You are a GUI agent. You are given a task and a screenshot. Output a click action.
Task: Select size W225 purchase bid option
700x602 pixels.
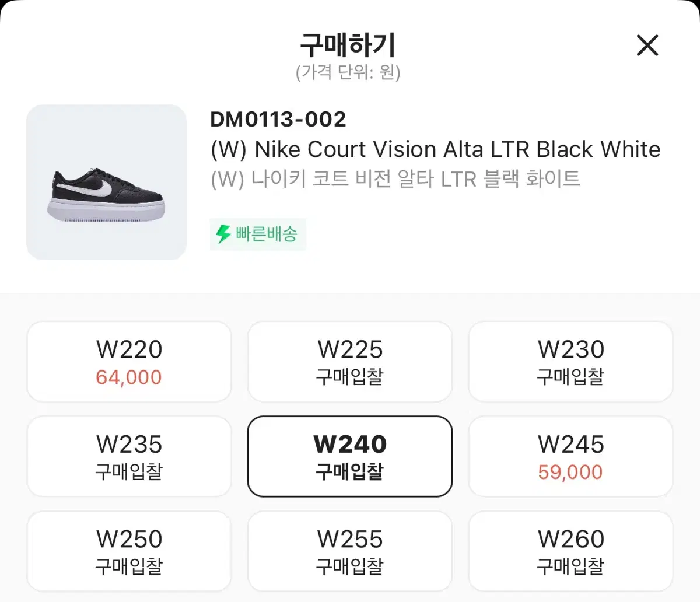tap(350, 361)
